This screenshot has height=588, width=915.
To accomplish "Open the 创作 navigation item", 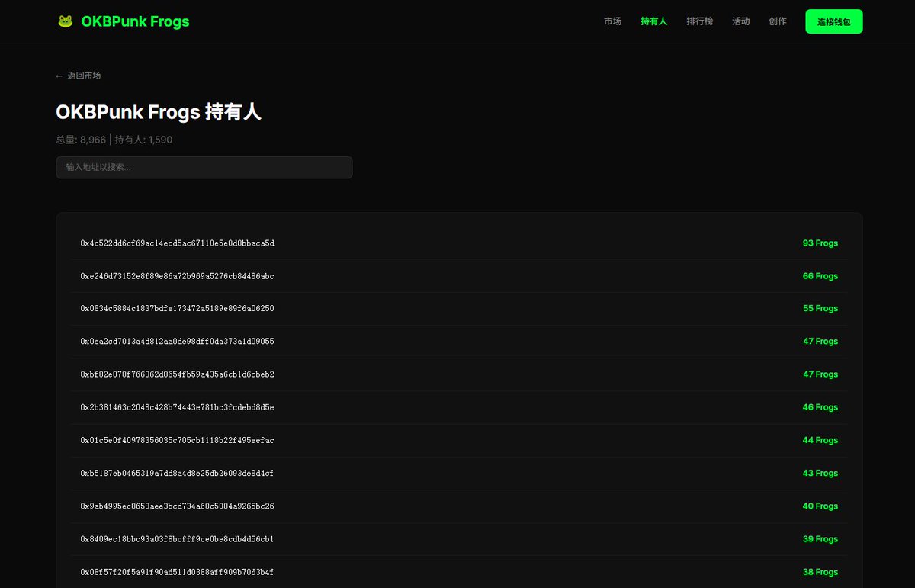I will [777, 21].
